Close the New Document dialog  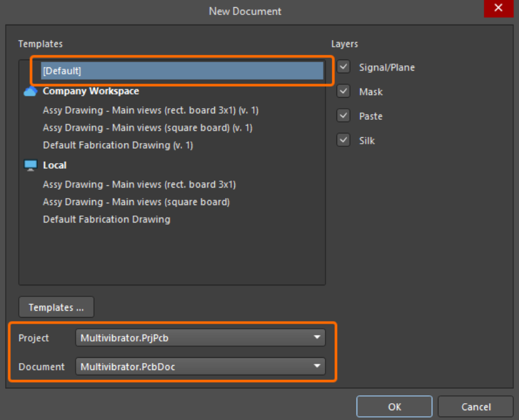point(498,8)
